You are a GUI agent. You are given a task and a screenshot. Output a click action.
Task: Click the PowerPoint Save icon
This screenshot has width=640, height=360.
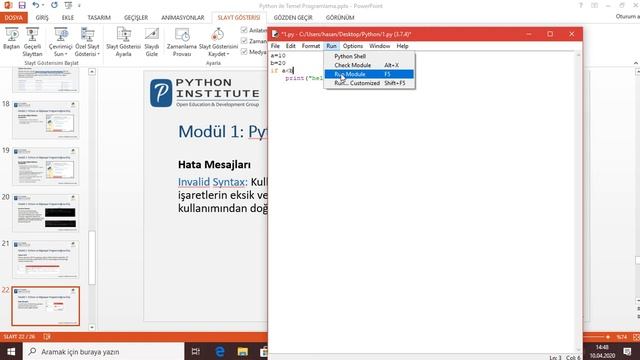tap(22, 5)
